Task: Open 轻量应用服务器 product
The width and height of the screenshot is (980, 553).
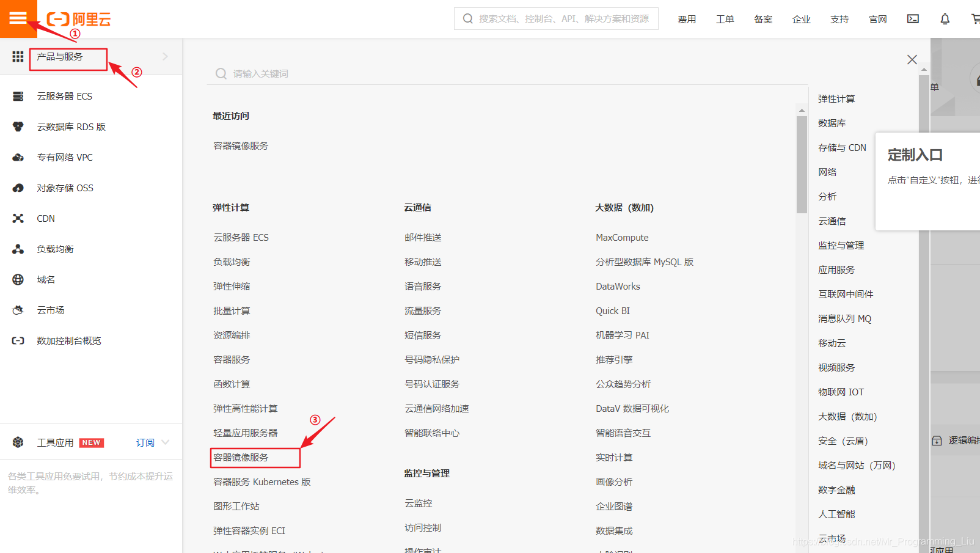Action: [246, 433]
